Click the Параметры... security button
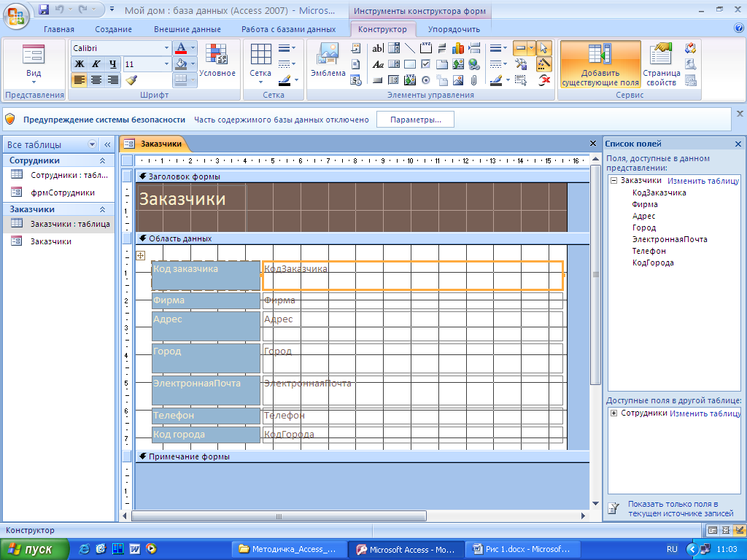747x560 pixels. (415, 120)
